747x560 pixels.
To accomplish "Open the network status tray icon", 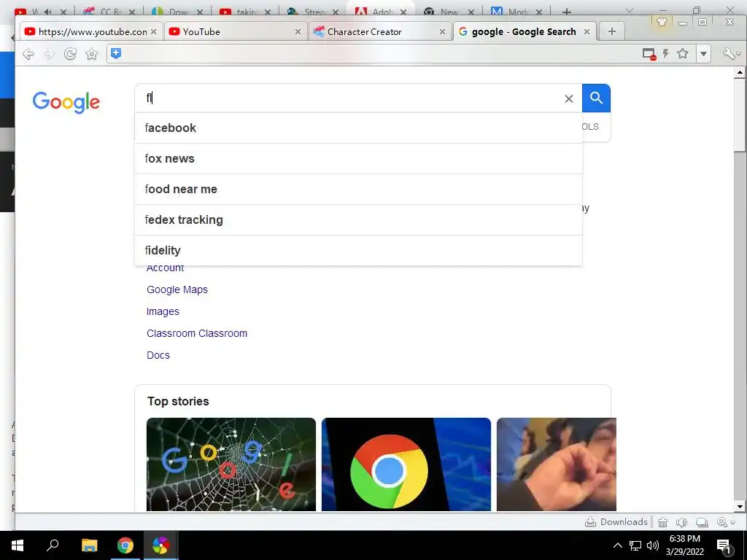I will tap(635, 545).
